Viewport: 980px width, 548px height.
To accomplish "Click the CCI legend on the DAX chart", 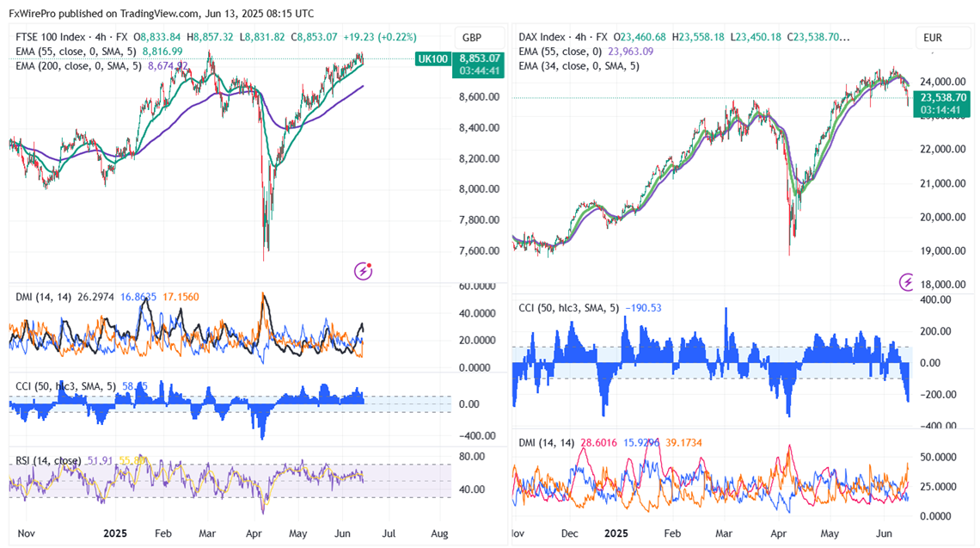I will 569,308.
